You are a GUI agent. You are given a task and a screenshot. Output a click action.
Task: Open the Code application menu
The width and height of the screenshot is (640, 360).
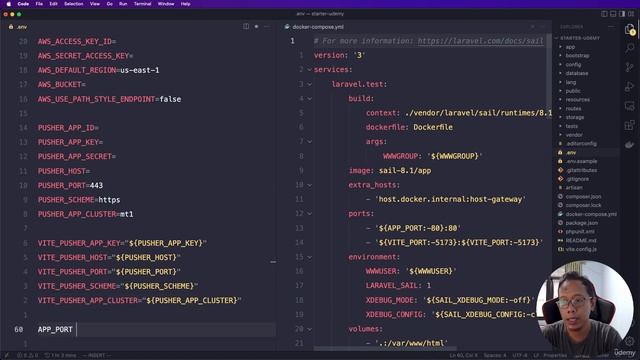[x=23, y=4]
